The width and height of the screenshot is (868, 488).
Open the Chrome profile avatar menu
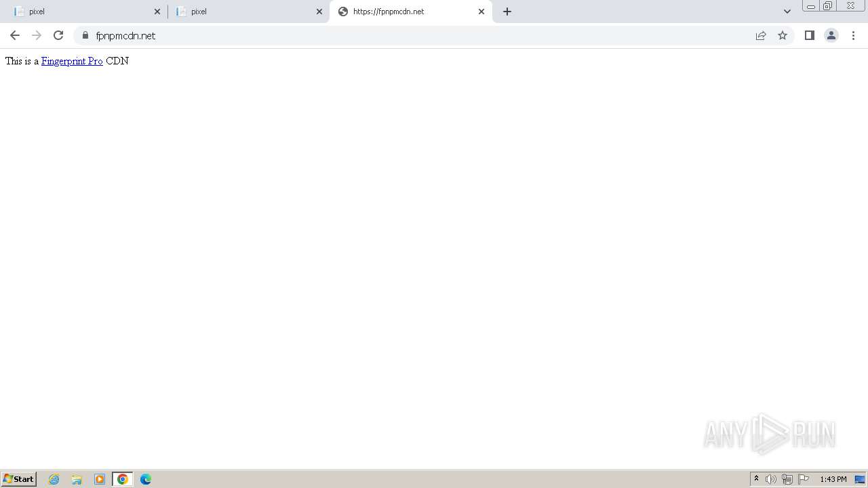coord(831,35)
